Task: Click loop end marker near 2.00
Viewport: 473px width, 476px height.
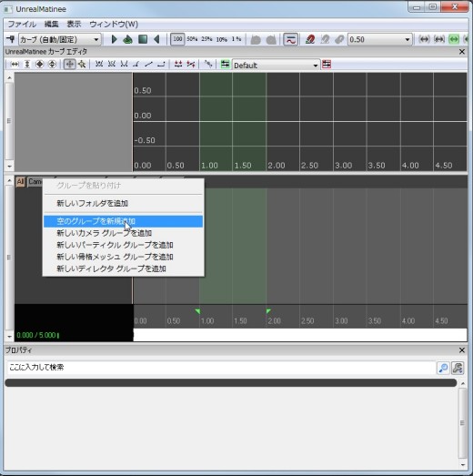Action: click(268, 311)
